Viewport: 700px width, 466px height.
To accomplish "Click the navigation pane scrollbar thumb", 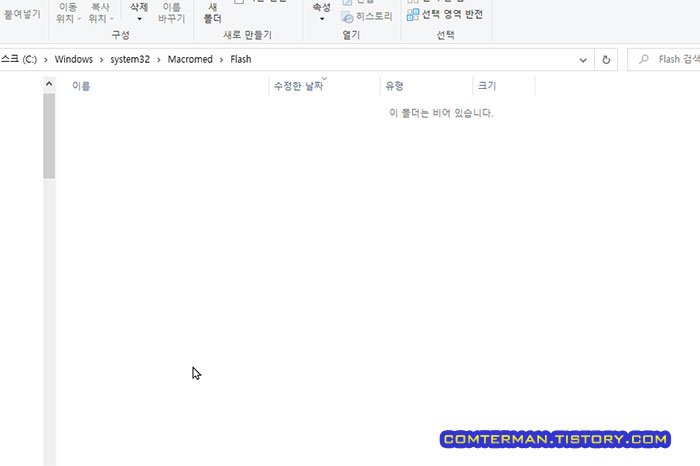I will [x=49, y=136].
